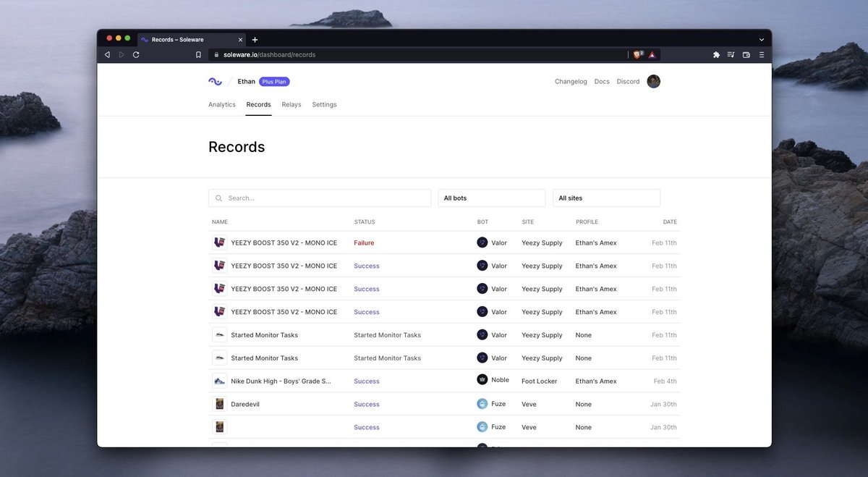Open the Docs link
This screenshot has height=477, width=868.
(x=602, y=82)
